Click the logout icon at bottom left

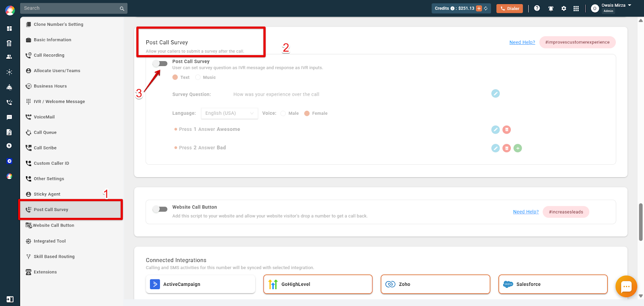pos(10,299)
